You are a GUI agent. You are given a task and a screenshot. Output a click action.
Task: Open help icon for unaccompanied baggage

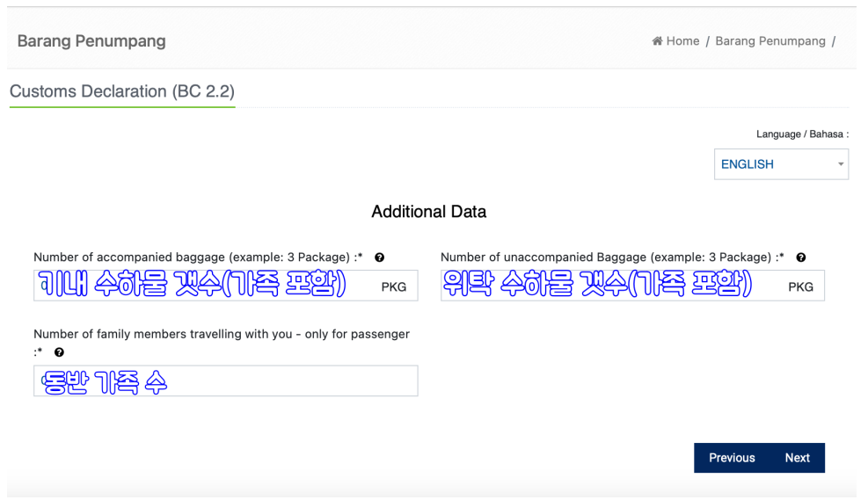801,257
